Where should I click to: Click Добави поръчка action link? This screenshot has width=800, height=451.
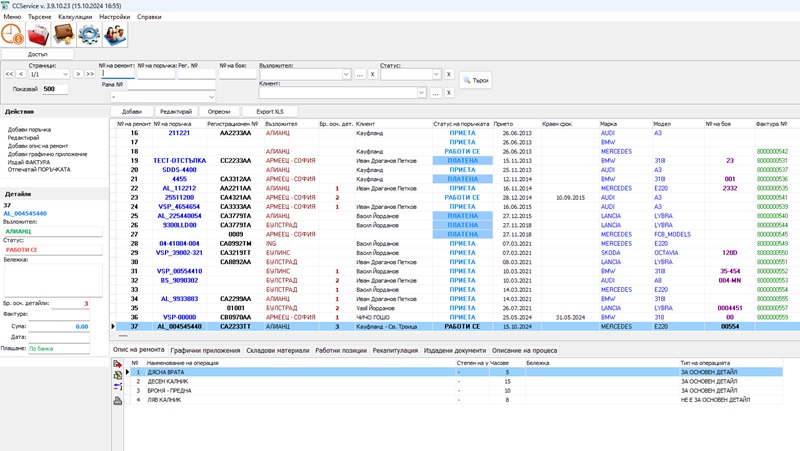[x=29, y=130]
